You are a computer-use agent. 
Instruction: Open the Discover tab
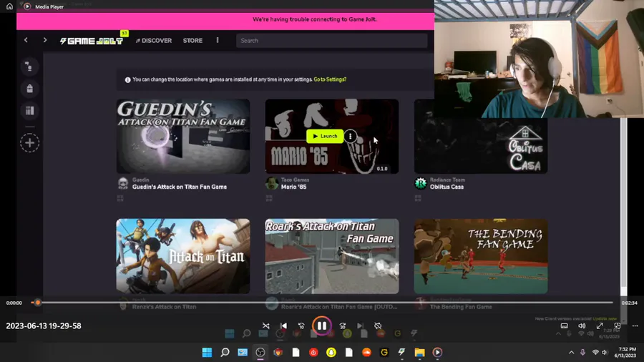click(154, 41)
